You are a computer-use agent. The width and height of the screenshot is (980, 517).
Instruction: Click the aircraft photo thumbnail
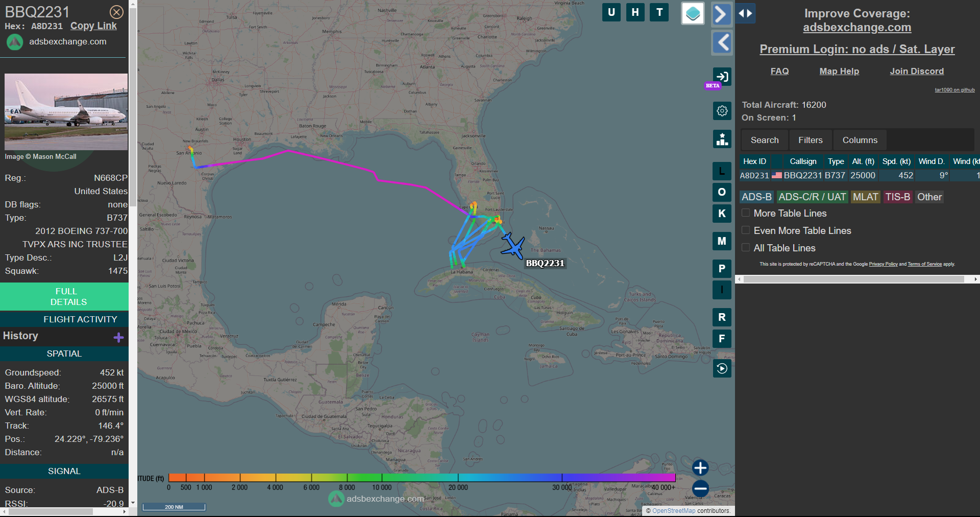pos(66,112)
